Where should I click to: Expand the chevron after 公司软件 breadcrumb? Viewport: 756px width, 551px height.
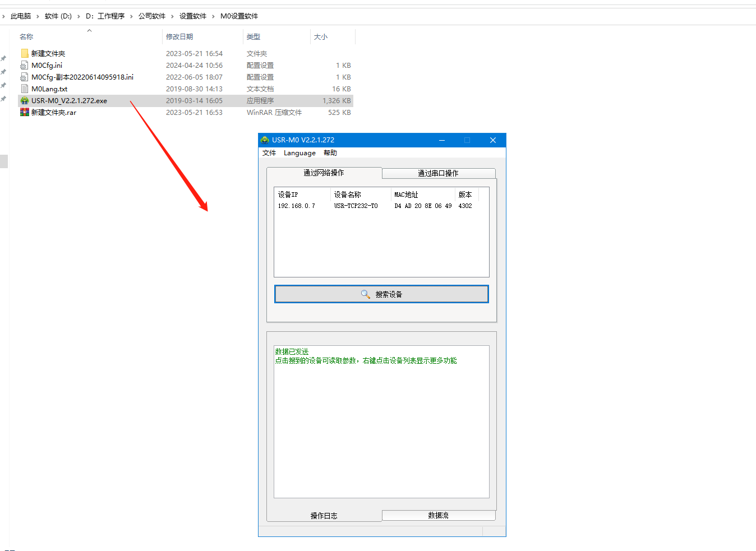tap(173, 16)
